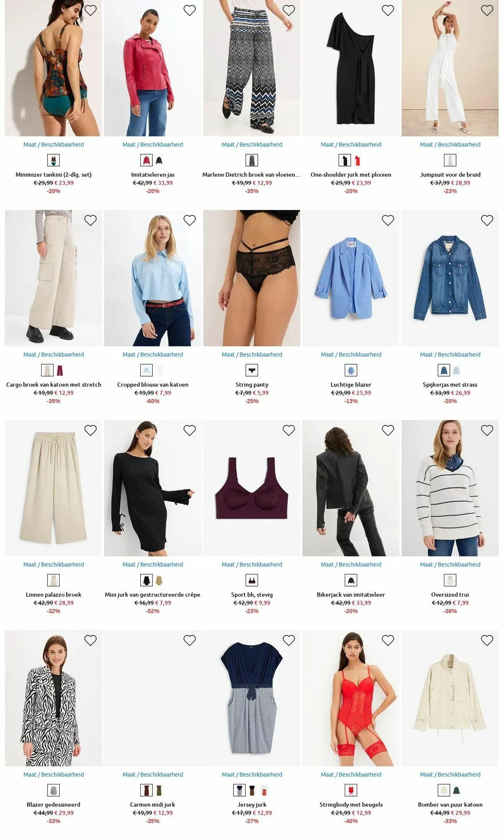The height and width of the screenshot is (840, 504).
Task: Add Bomber van puur katoen to favorites
Action: [487, 640]
